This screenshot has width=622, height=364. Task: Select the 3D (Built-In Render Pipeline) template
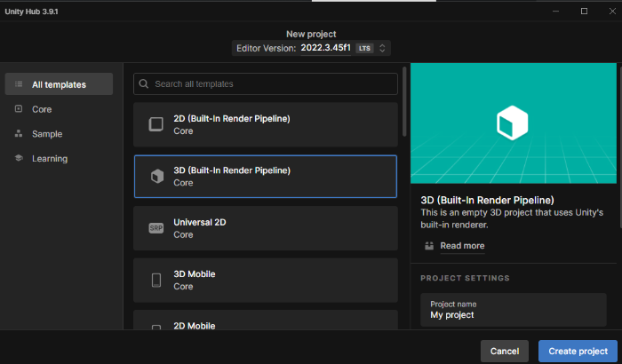(266, 177)
